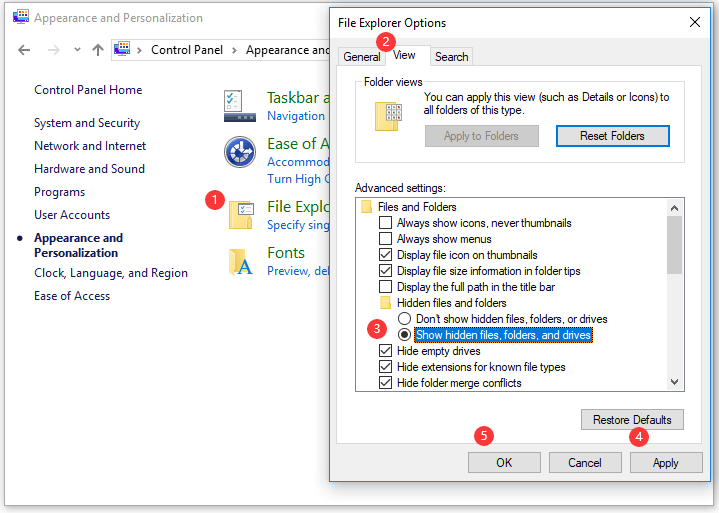The image size is (719, 513).
Task: Switch to the Search tab
Action: [x=452, y=57]
